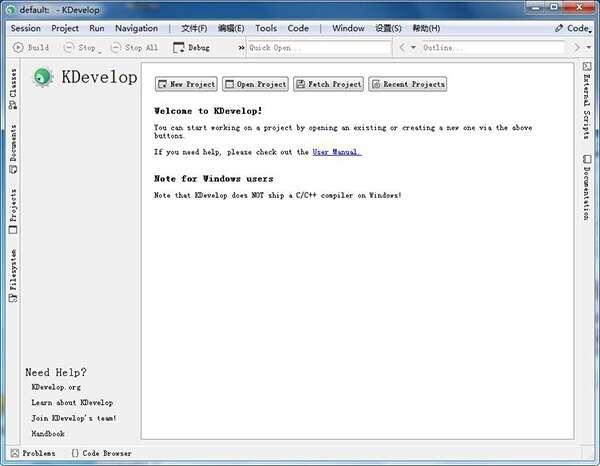600x466 pixels.
Task: Open the Session menu
Action: click(x=26, y=28)
